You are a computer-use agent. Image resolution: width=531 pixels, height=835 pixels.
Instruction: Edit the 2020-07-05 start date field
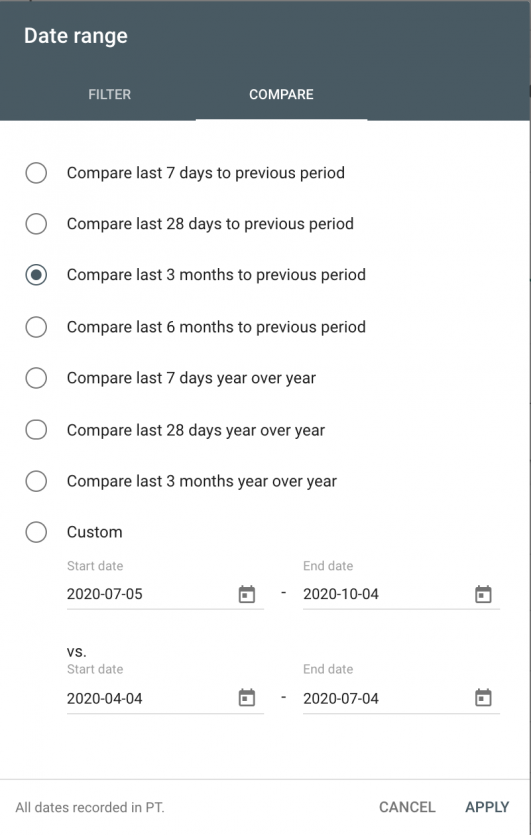tap(149, 594)
